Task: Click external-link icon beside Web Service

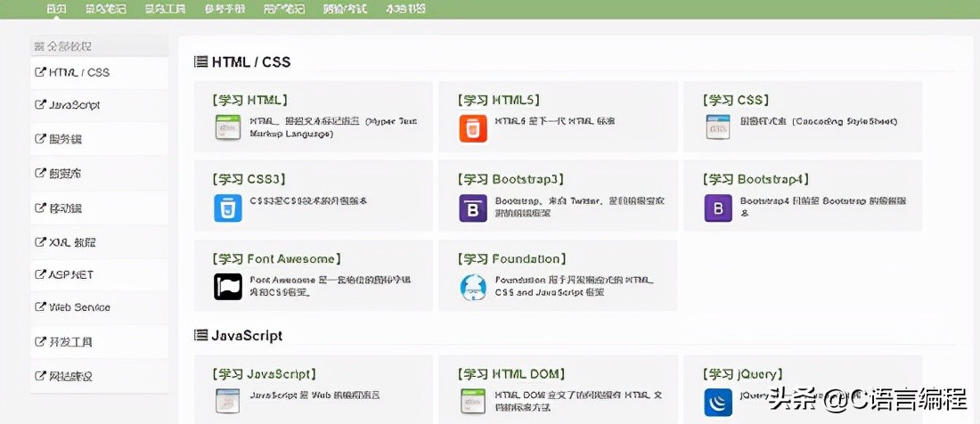Action: point(40,307)
